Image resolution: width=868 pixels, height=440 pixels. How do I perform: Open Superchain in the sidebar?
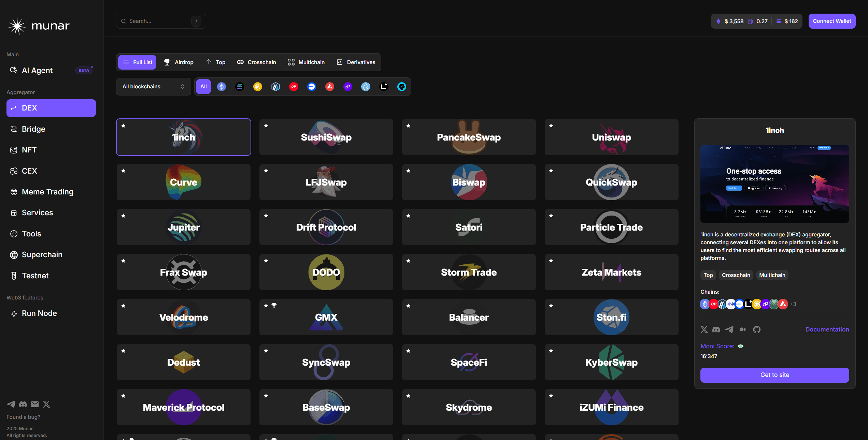(51, 254)
